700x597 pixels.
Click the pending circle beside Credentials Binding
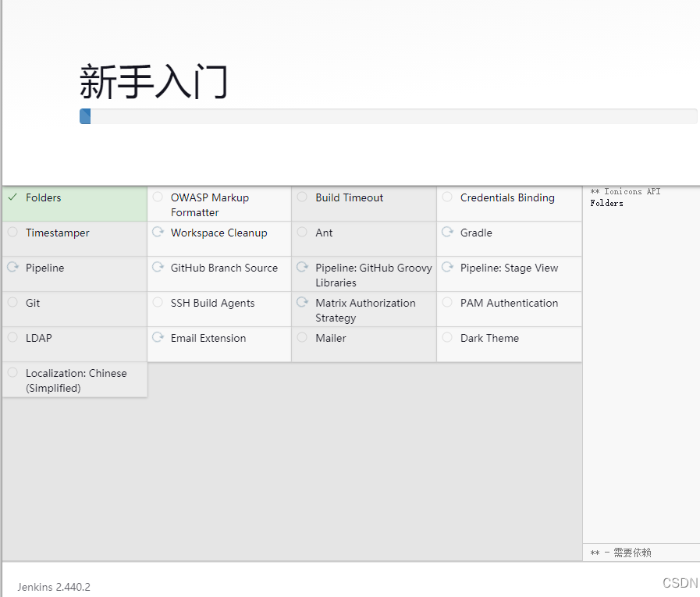click(x=447, y=197)
